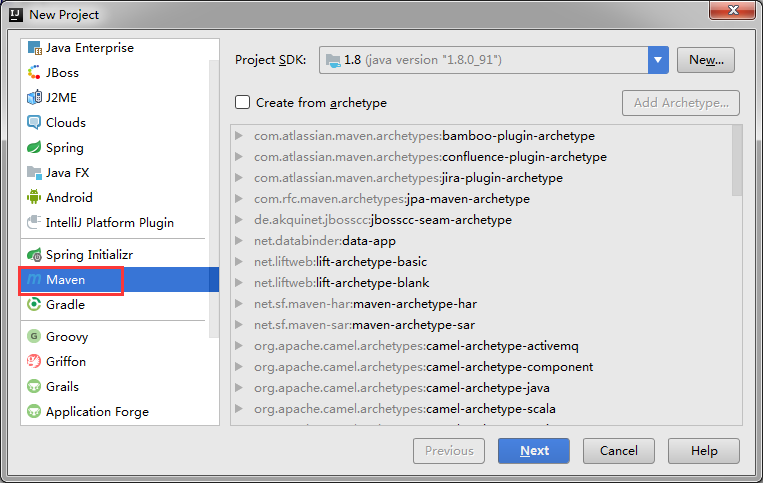This screenshot has height=483, width=763.
Task: Click the Grails icon
Action: 34,386
